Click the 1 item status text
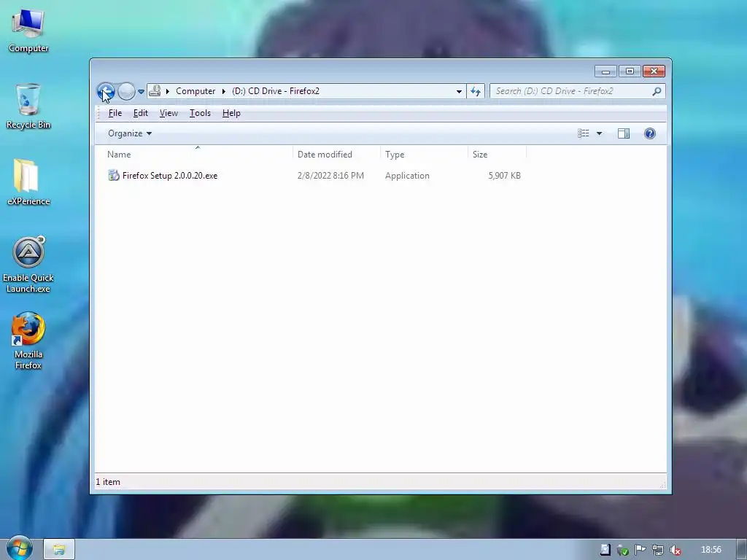The height and width of the screenshot is (560, 747). [x=108, y=482]
